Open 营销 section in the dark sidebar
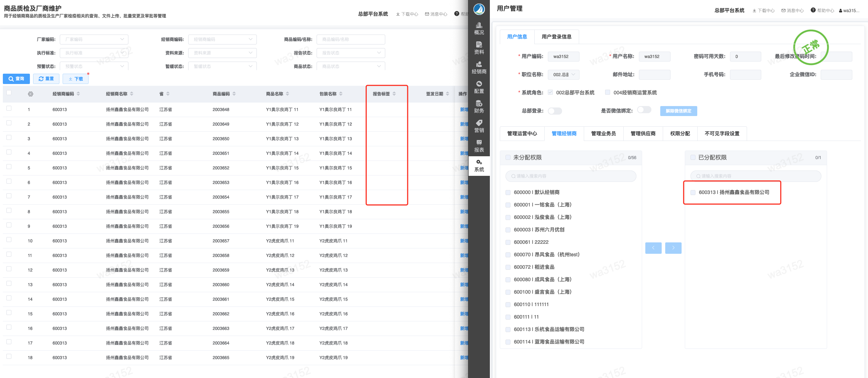This screenshot has width=868, height=378. click(479, 127)
